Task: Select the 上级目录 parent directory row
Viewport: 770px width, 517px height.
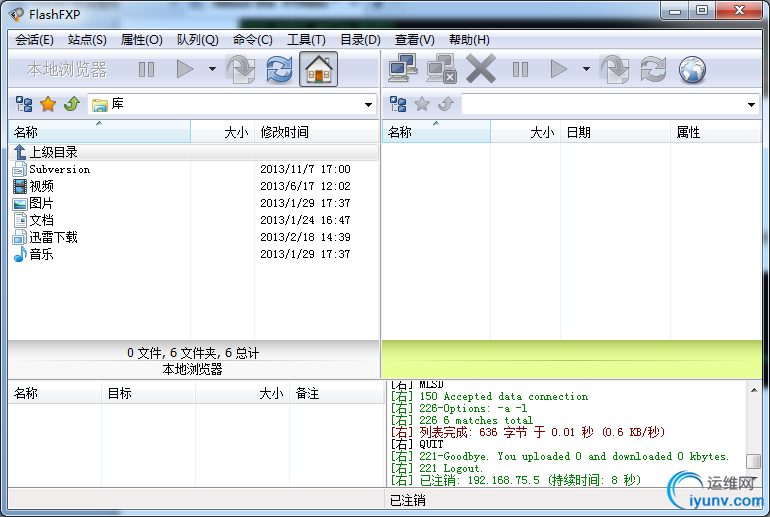Action: pos(193,152)
